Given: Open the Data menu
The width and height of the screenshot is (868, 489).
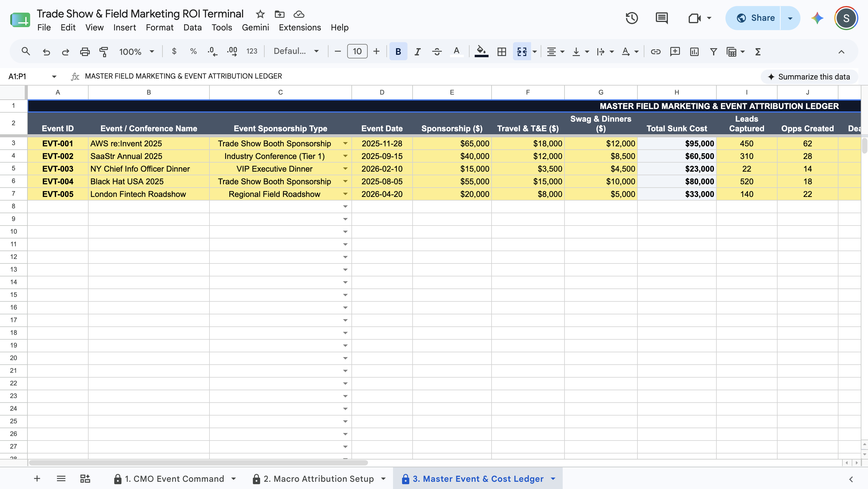Looking at the screenshot, I should click(x=192, y=27).
